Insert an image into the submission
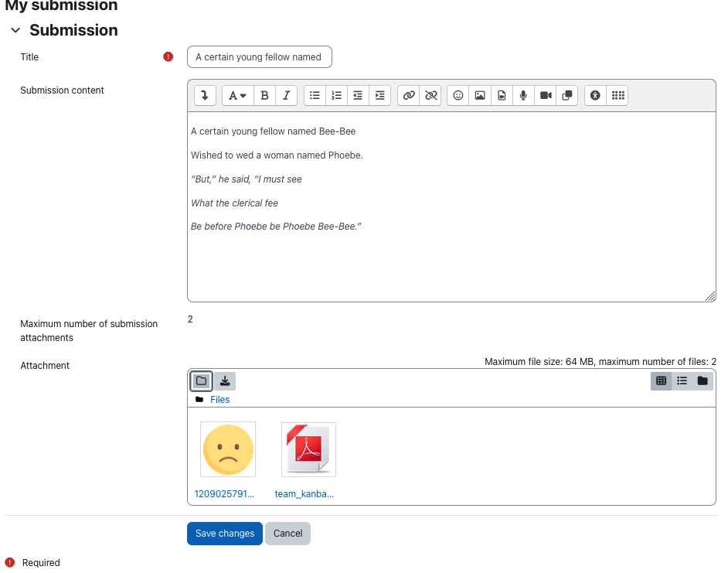Viewport: 728px width, 573px height. coord(480,96)
